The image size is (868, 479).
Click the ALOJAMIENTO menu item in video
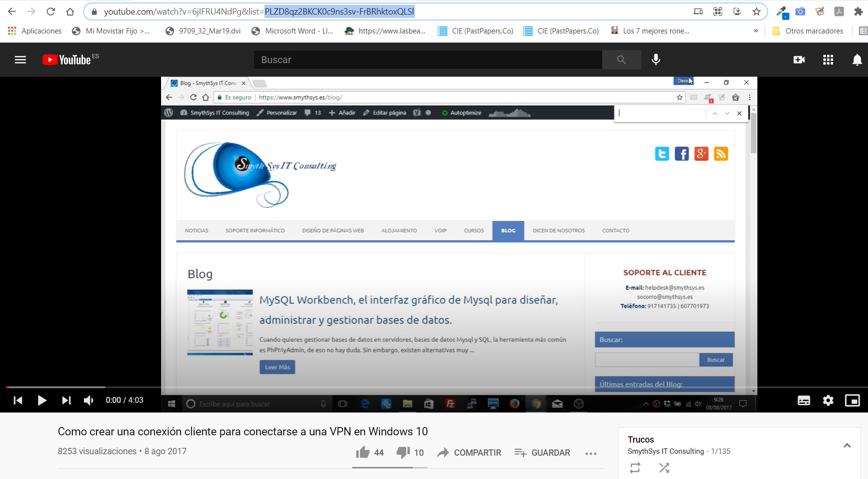[x=399, y=231]
